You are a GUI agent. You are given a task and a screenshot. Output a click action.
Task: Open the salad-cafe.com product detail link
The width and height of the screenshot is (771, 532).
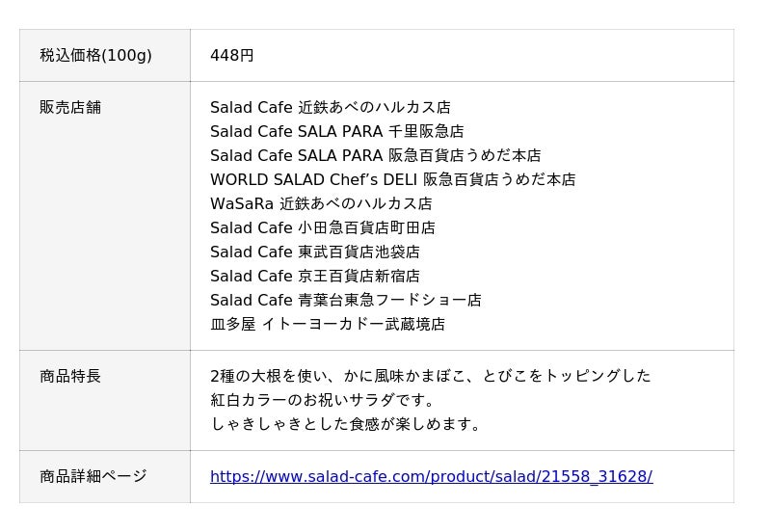(x=431, y=477)
